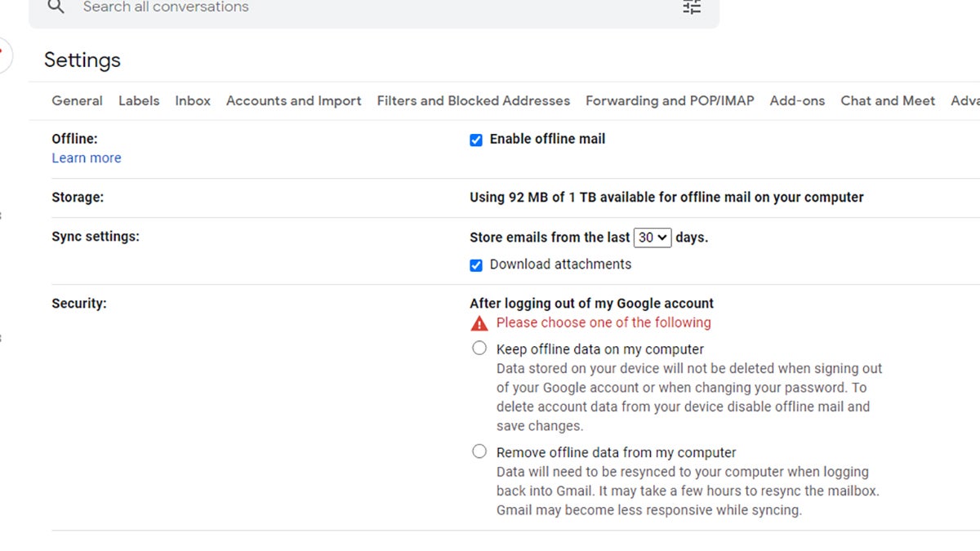Disable the Enable offline mail checkbox
Screen dimensions: 980x551
[476, 140]
